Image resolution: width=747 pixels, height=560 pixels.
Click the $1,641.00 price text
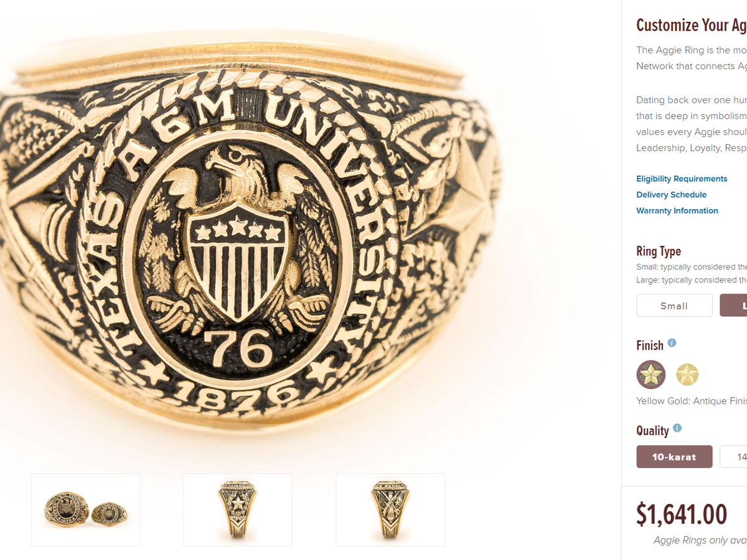[x=682, y=515]
